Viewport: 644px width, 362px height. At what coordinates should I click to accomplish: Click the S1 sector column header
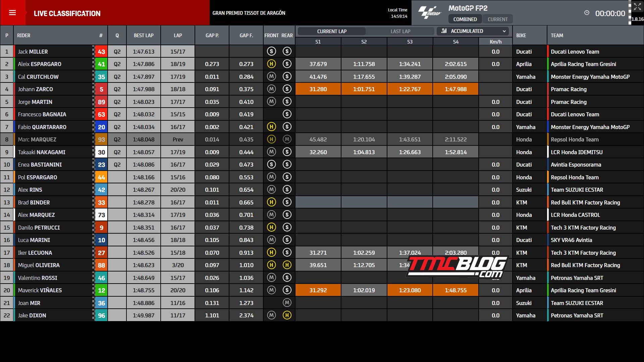click(x=318, y=42)
